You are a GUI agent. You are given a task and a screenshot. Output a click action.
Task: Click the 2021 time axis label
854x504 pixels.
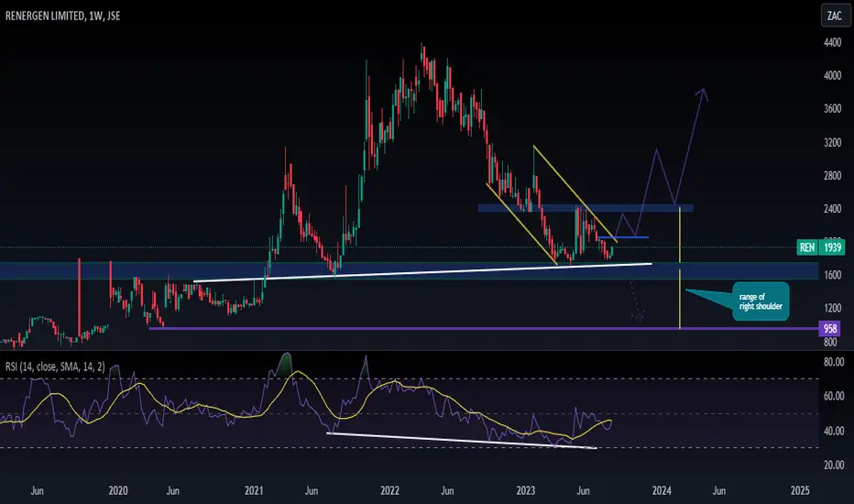pyautogui.click(x=254, y=490)
